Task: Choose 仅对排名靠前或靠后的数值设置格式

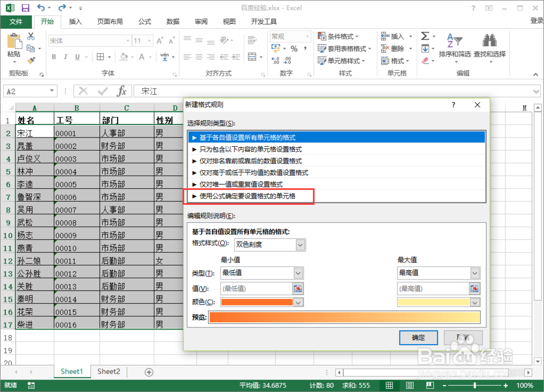Action: point(250,161)
